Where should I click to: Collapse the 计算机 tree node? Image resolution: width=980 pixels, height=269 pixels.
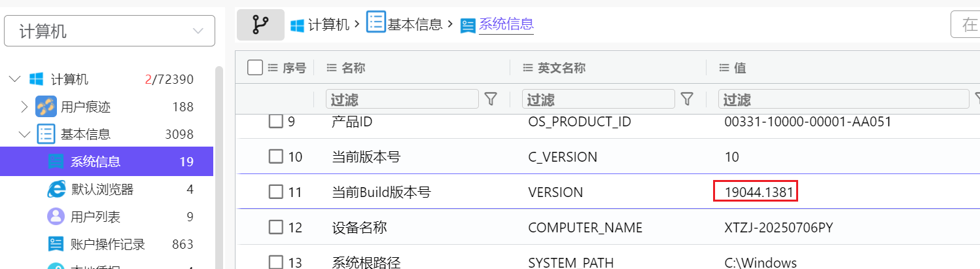pyautogui.click(x=14, y=80)
